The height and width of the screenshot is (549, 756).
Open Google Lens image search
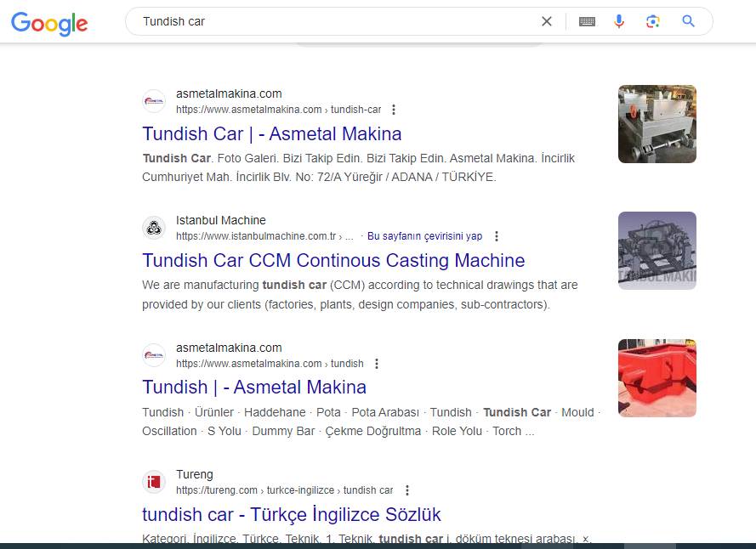coord(653,21)
